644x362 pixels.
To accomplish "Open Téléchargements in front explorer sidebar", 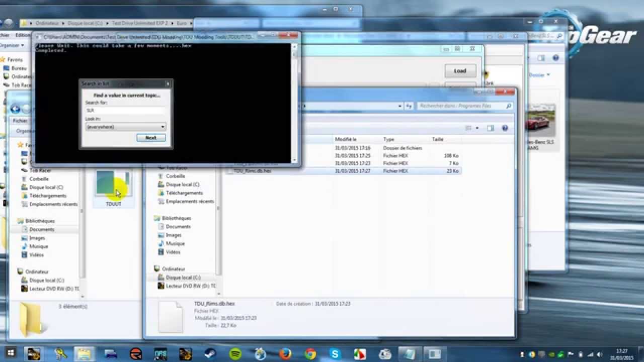I will pyautogui.click(x=184, y=193).
